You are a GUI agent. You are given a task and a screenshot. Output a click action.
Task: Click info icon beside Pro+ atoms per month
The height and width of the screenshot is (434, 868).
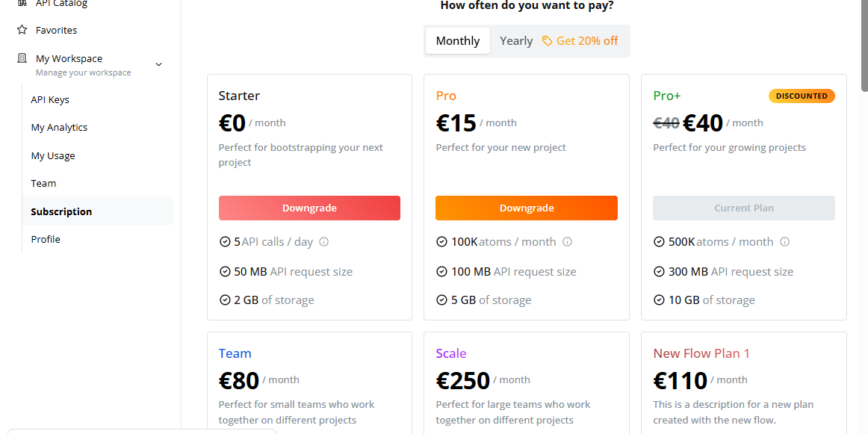click(784, 242)
